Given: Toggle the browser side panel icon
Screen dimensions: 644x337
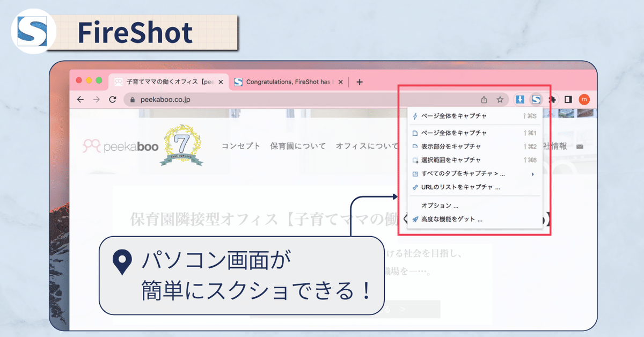Looking at the screenshot, I should click(568, 99).
